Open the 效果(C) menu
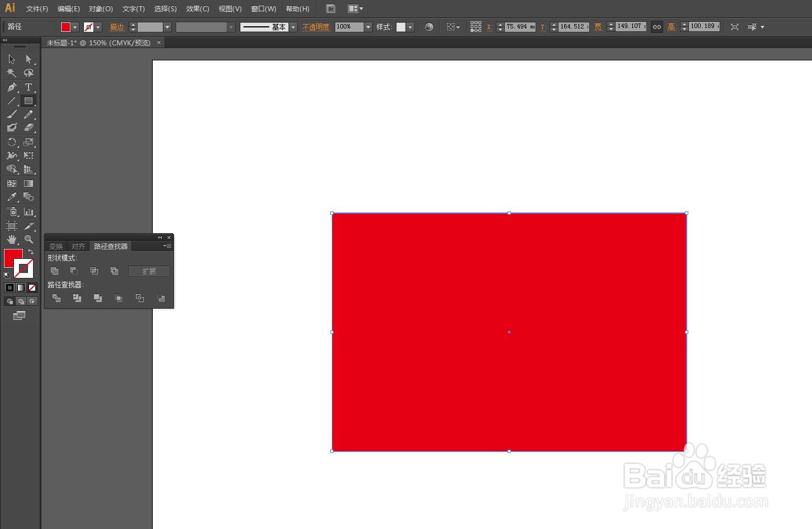Viewport: 812px width, 529px height. [198, 9]
